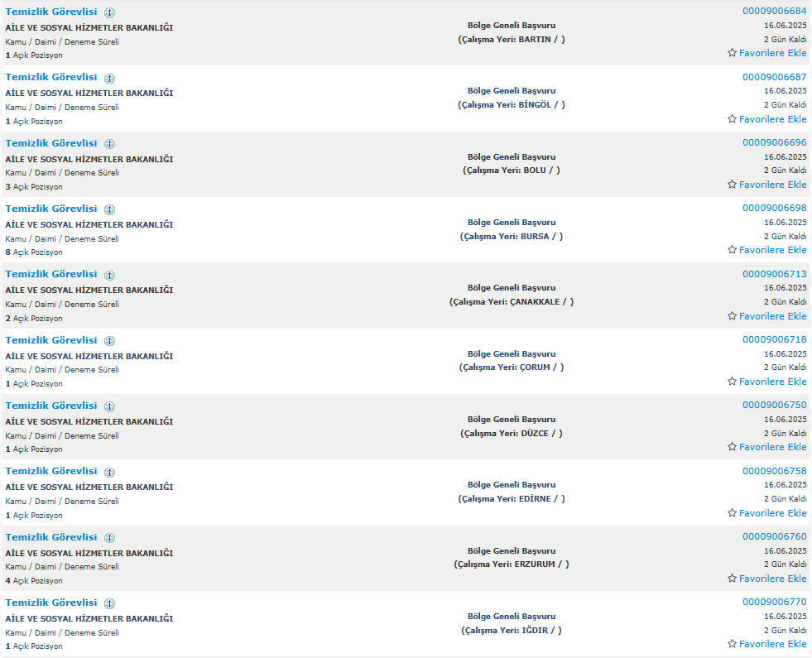
Task: Open the Temizlik Görevlisi posting for ÇORUM
Action: (51, 340)
